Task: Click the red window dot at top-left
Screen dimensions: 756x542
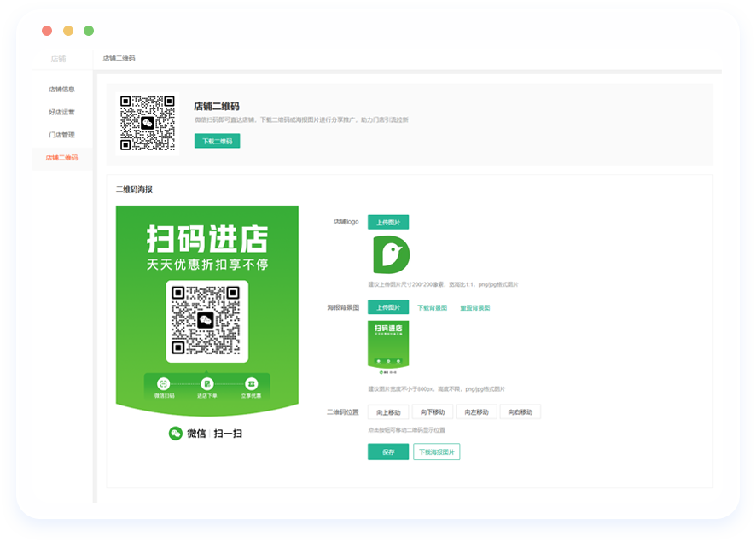Action: pos(47,31)
